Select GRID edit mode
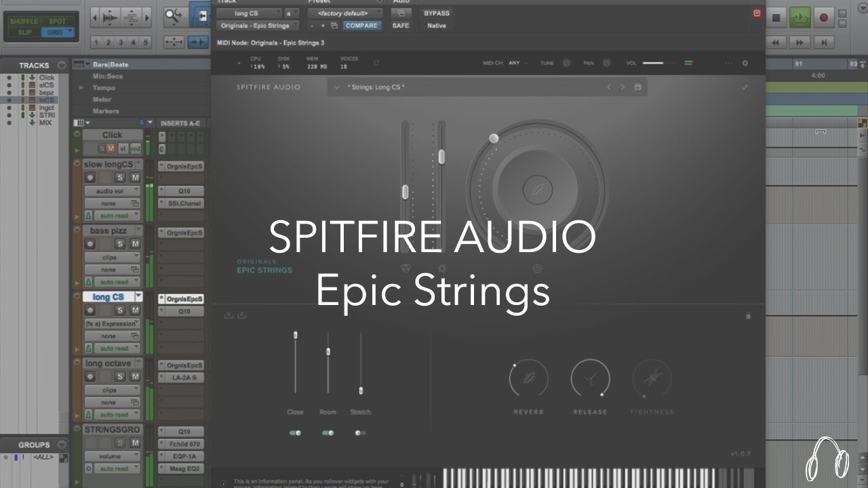This screenshot has height=488, width=868. 58,32
